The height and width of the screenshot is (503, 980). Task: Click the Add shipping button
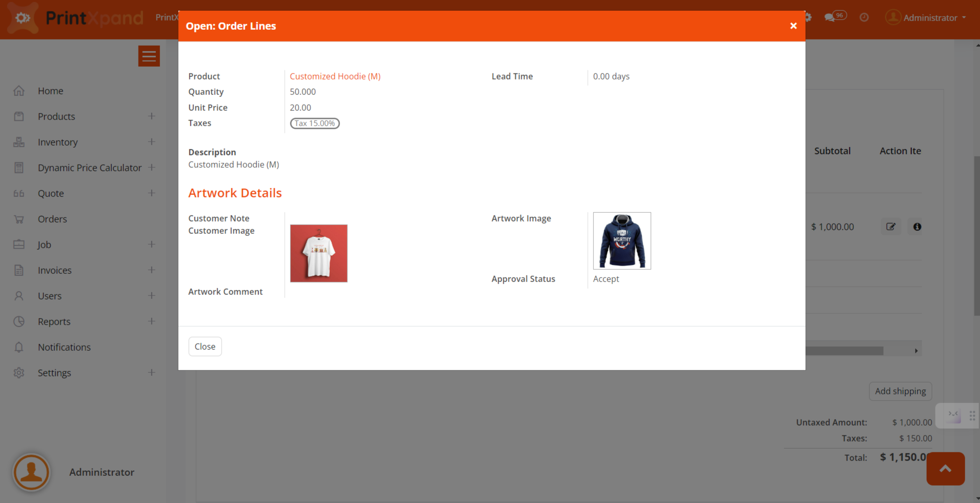[900, 391]
